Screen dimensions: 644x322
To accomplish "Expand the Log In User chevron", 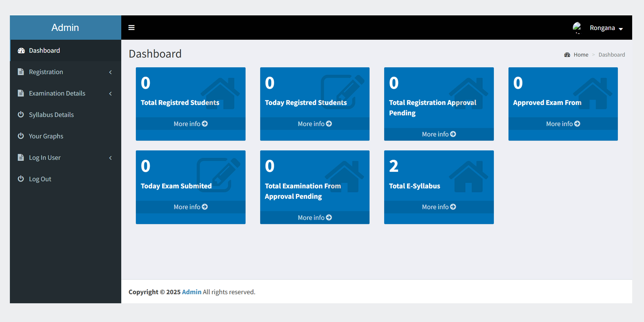I will point(111,158).
